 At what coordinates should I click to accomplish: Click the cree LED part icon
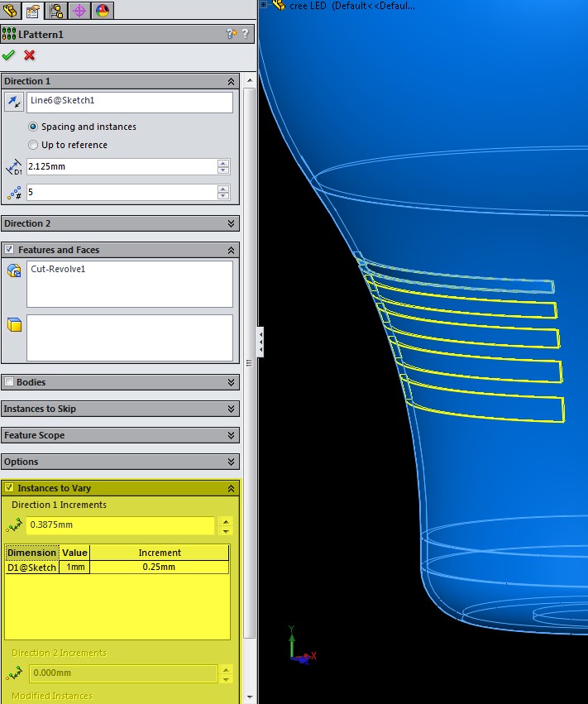279,6
